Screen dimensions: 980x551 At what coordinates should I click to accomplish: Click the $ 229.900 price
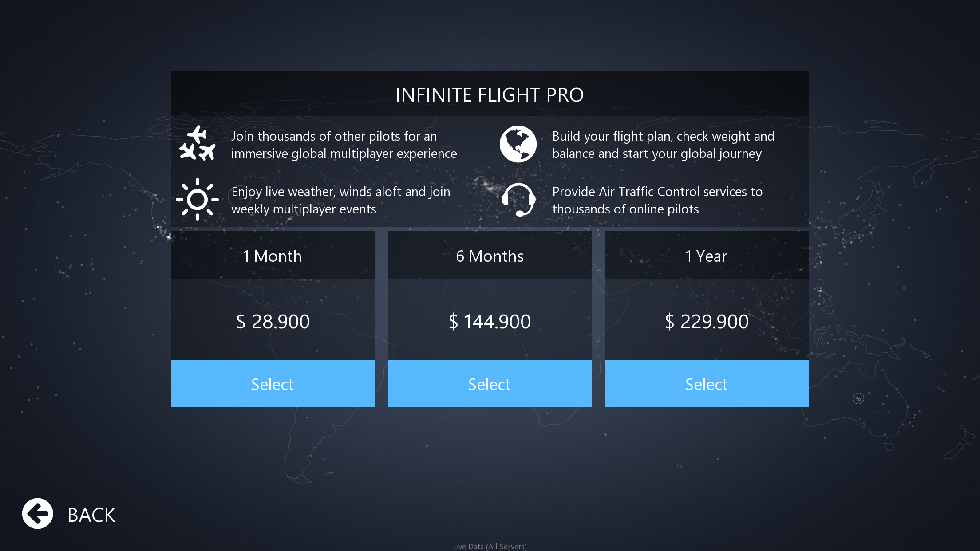click(707, 321)
